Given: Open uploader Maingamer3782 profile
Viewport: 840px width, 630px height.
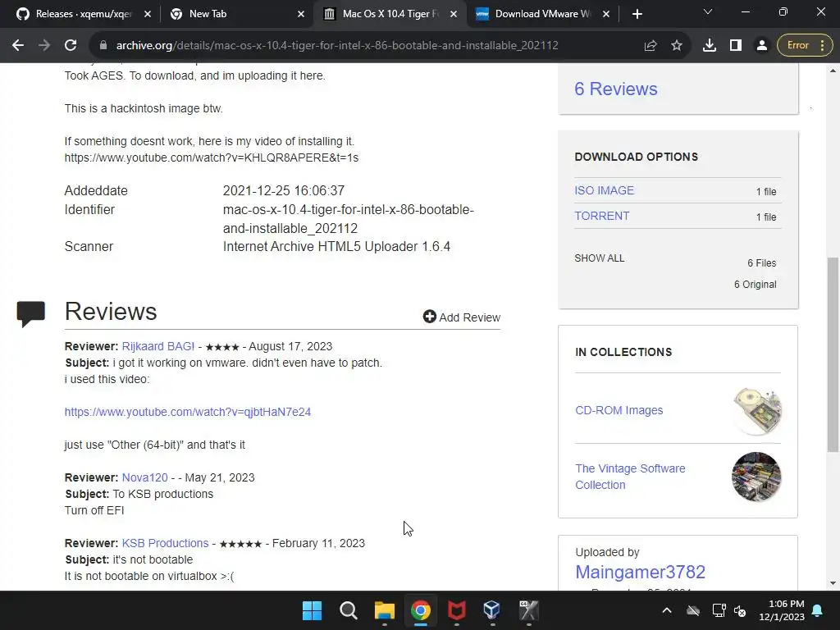Looking at the screenshot, I should pyautogui.click(x=640, y=572).
